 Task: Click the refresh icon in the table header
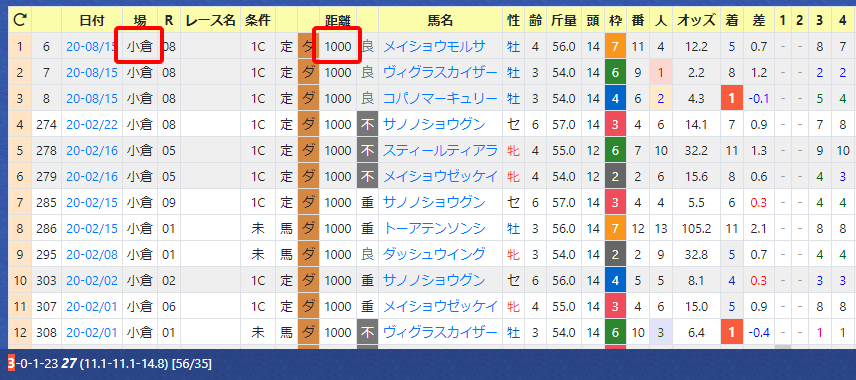(20, 21)
